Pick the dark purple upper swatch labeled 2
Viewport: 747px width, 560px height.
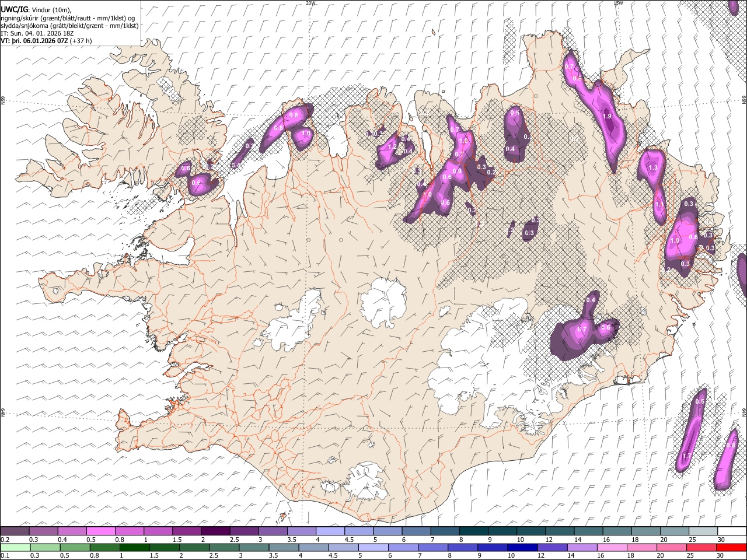click(x=215, y=531)
